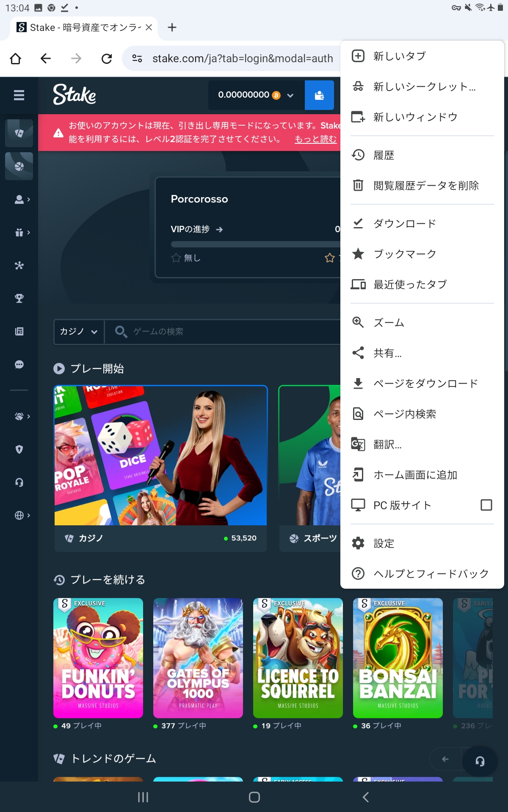508x812 pixels.
Task: Toggle the PC 版サイト checkbox
Action: pos(486,505)
